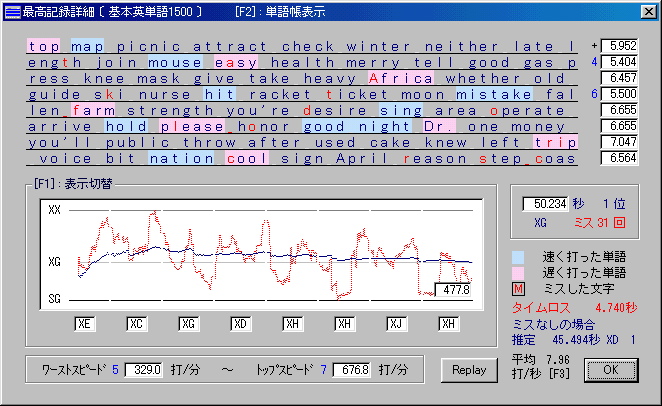Open the window system menu icon

tap(12, 12)
